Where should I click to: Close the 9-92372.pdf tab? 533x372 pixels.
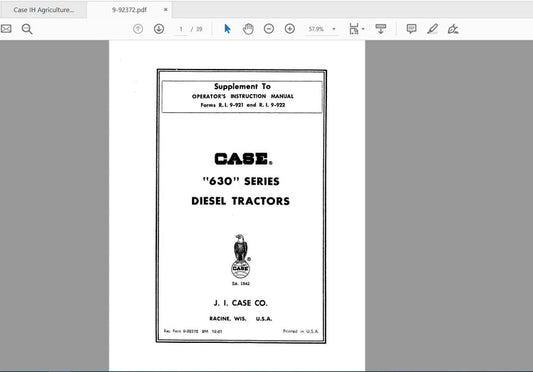point(166,10)
